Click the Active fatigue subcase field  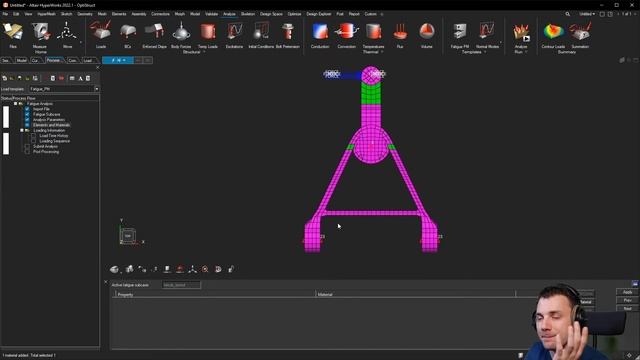[x=181, y=285]
